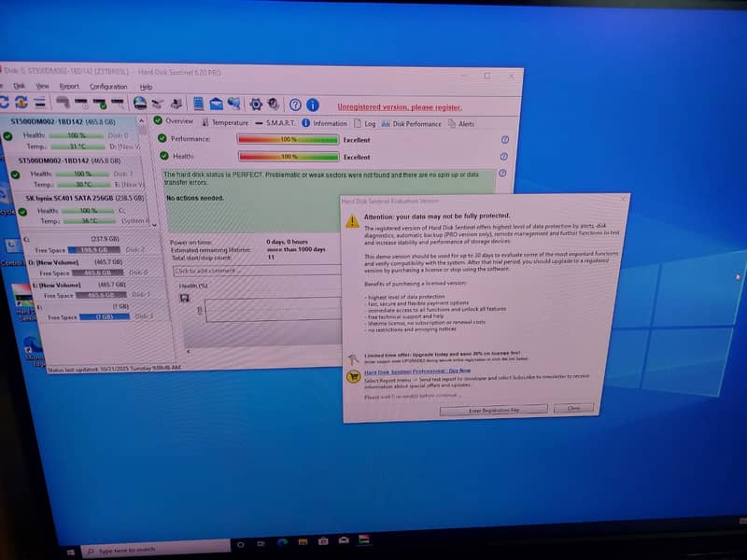The image size is (747, 560).
Task: Open Microsoft Store from the taskbar
Action: (x=323, y=541)
